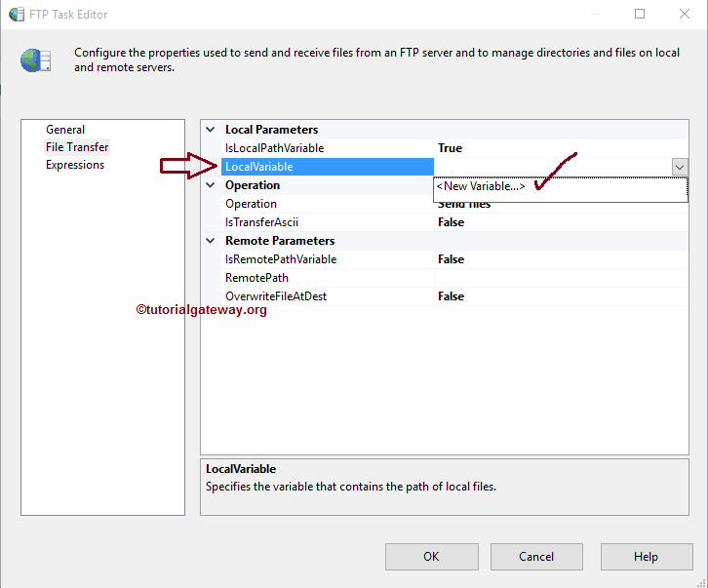Viewport: 708px width, 588px height.
Task: Click the OverwriteFileAtDest False value
Action: (451, 296)
